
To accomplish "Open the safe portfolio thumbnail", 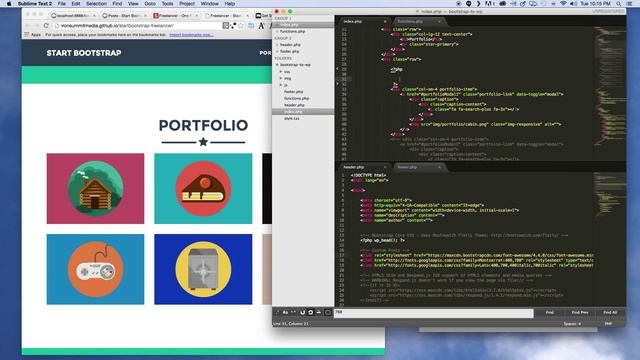I will [x=203, y=269].
